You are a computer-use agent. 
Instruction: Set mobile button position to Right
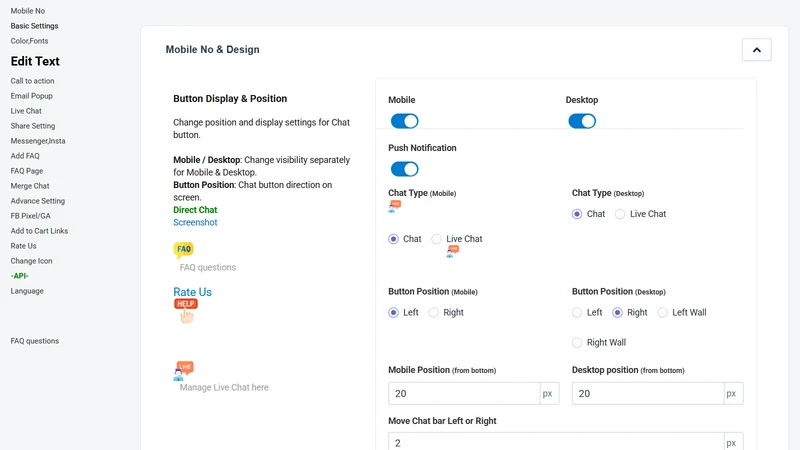[433, 312]
